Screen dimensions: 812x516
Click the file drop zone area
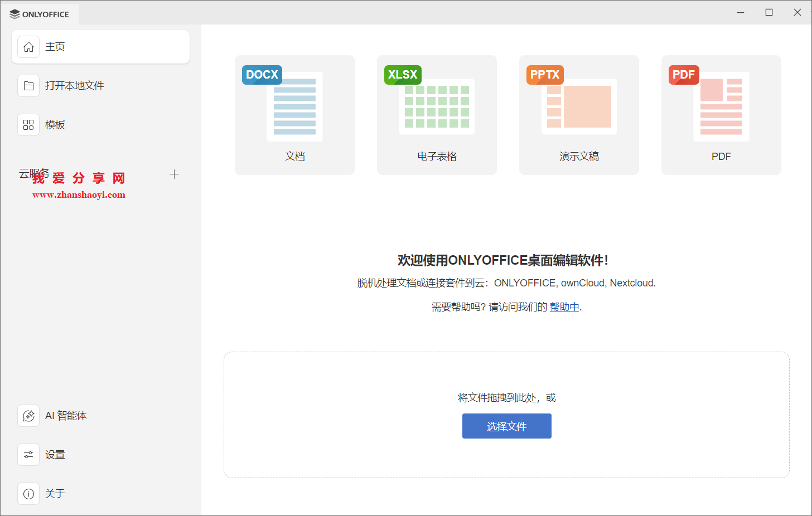click(x=506, y=415)
